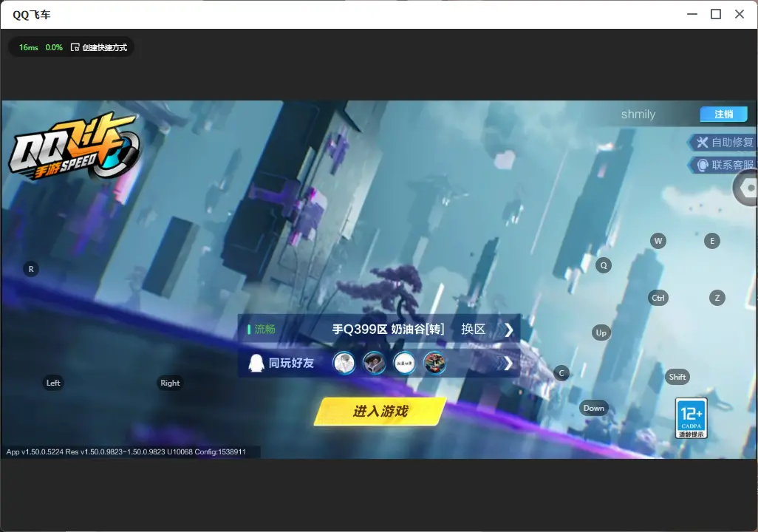758x532 pixels.
Task: Click server name 手Q399区 奶油谷[转]
Action: tap(388, 330)
